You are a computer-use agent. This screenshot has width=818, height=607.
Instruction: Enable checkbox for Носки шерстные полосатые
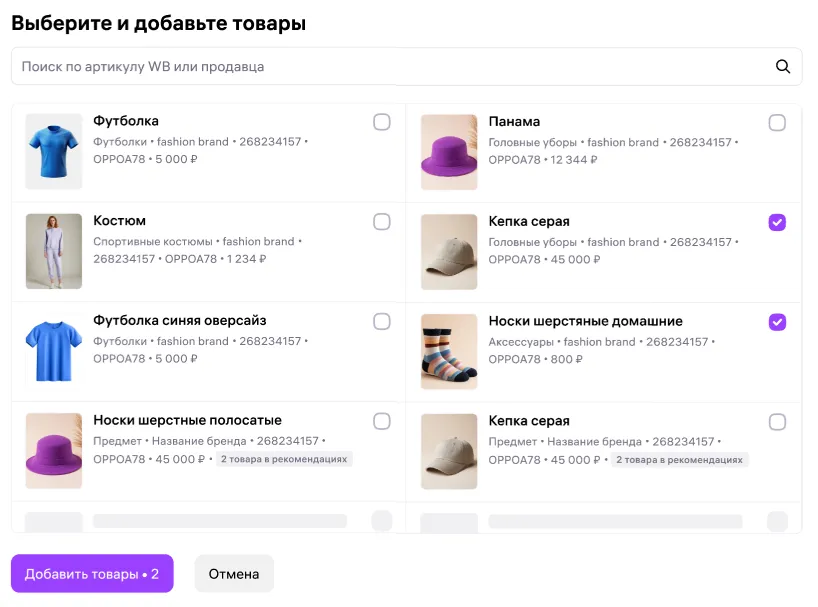pos(382,422)
